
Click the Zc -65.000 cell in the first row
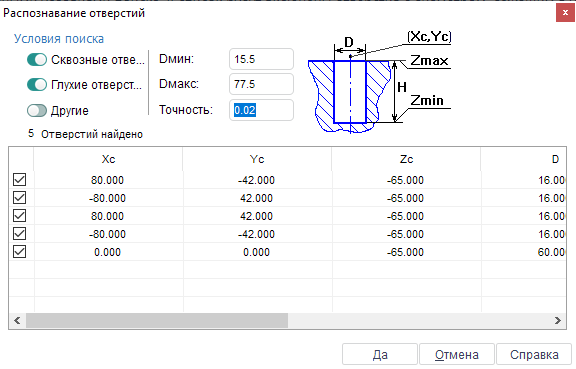click(406, 180)
